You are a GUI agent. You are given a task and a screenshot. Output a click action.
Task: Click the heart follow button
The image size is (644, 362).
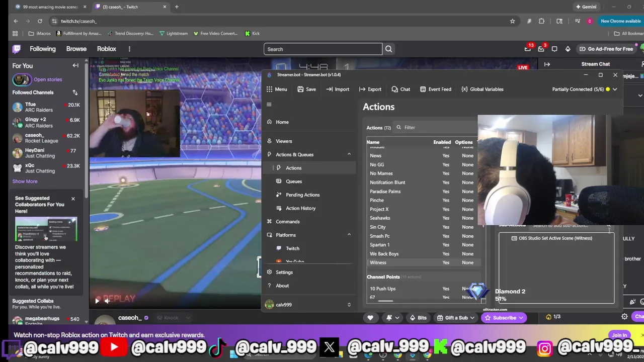coord(370,317)
